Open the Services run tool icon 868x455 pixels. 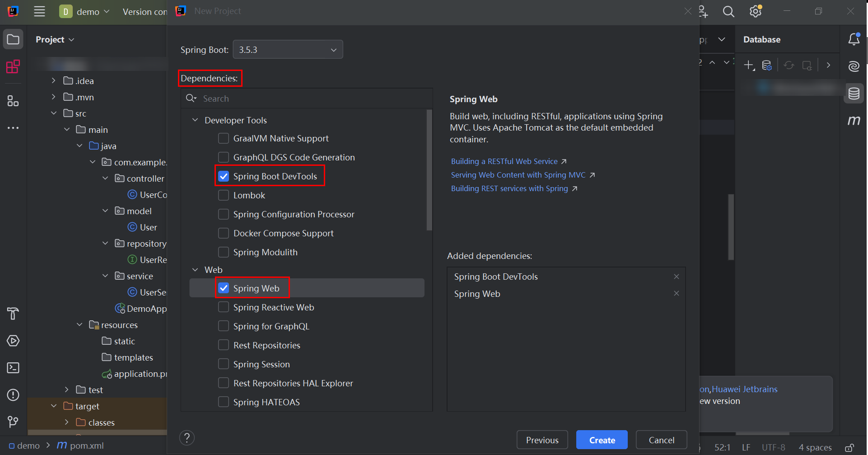(13, 341)
